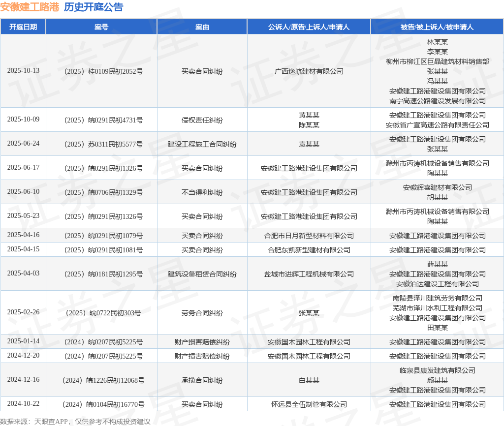Click case cause 建筑设备租赁合同纠纷

[202, 274]
